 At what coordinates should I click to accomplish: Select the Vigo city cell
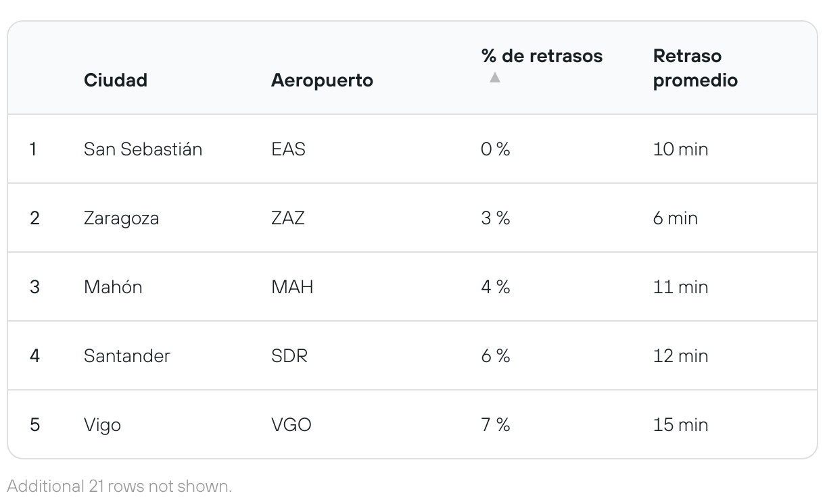(102, 425)
